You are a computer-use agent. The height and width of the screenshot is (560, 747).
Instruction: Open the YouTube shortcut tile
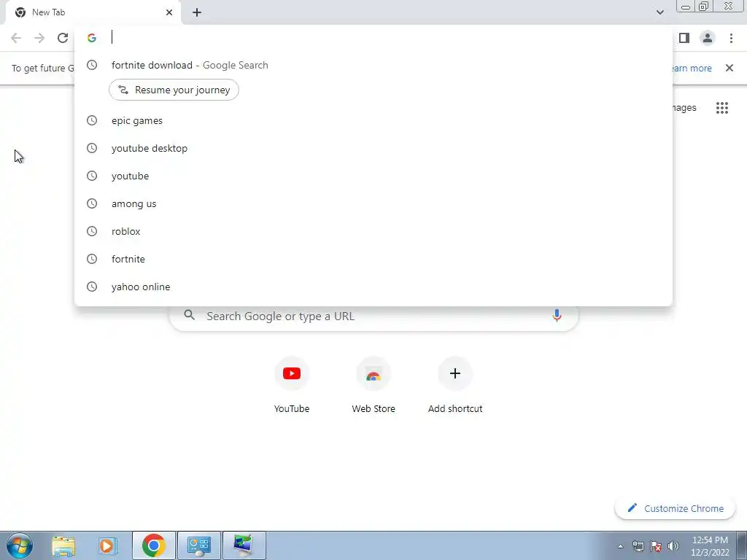[292, 386]
